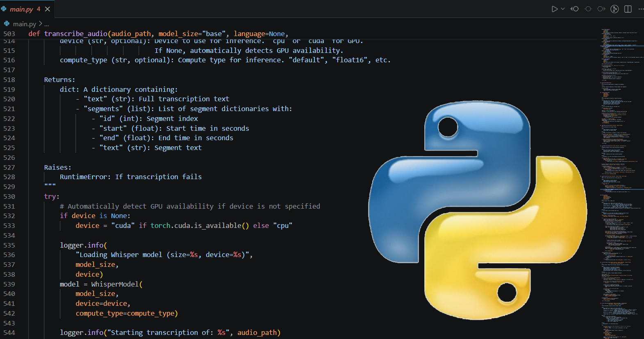Image resolution: width=644 pixels, height=339 pixels.
Task: Close the main.py tab
Action: pyautogui.click(x=48, y=9)
